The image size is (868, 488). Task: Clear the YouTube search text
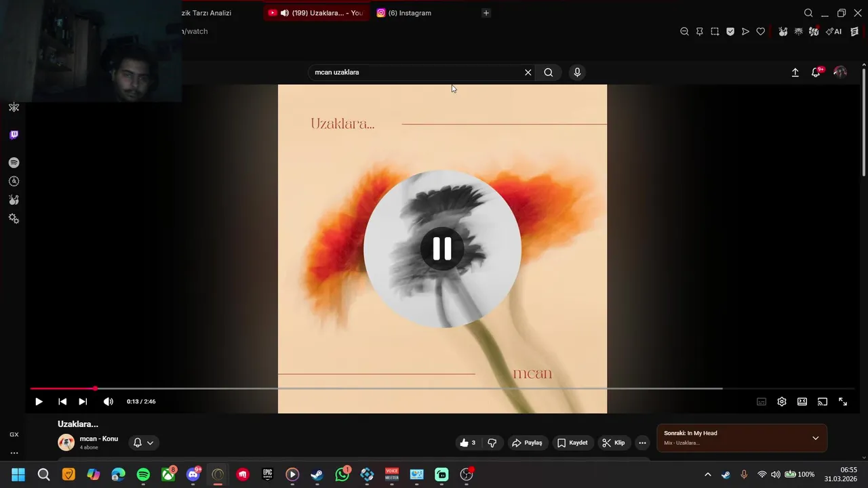[x=528, y=73]
